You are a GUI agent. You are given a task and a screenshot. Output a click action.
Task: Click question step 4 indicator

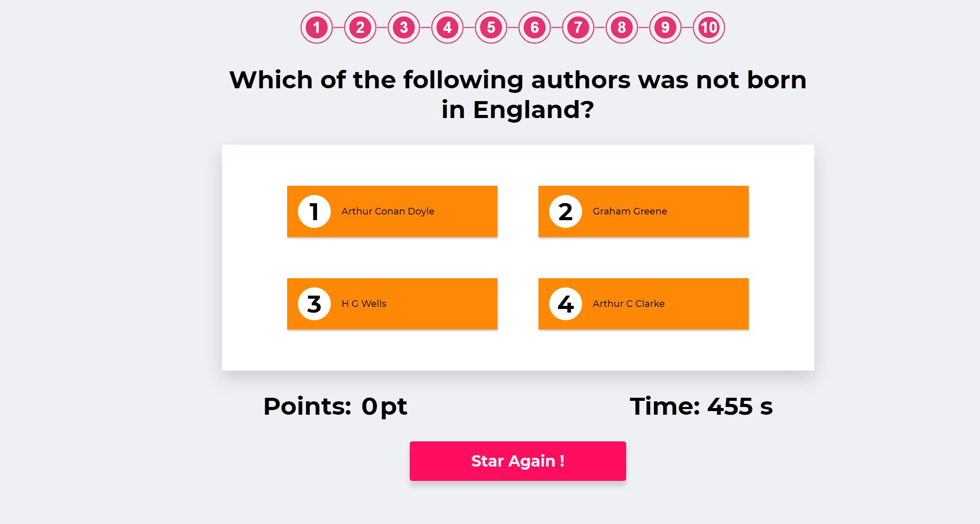(x=447, y=27)
